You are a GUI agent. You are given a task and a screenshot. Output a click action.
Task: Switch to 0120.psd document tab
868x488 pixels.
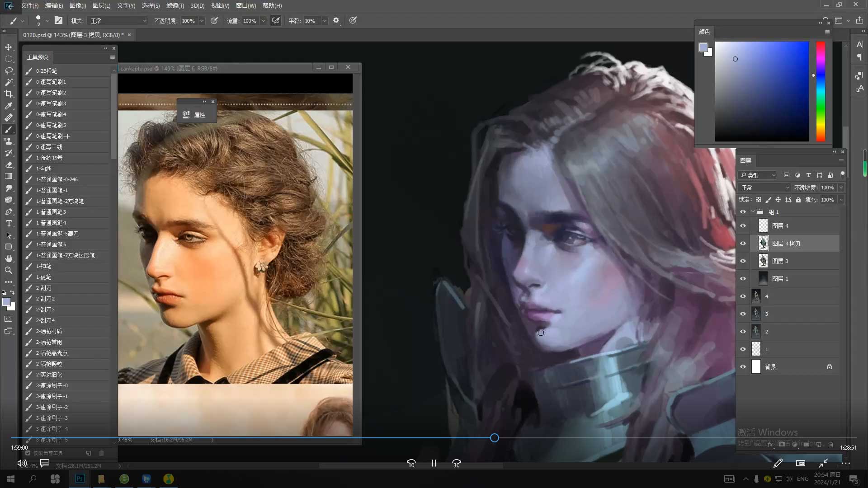(73, 35)
